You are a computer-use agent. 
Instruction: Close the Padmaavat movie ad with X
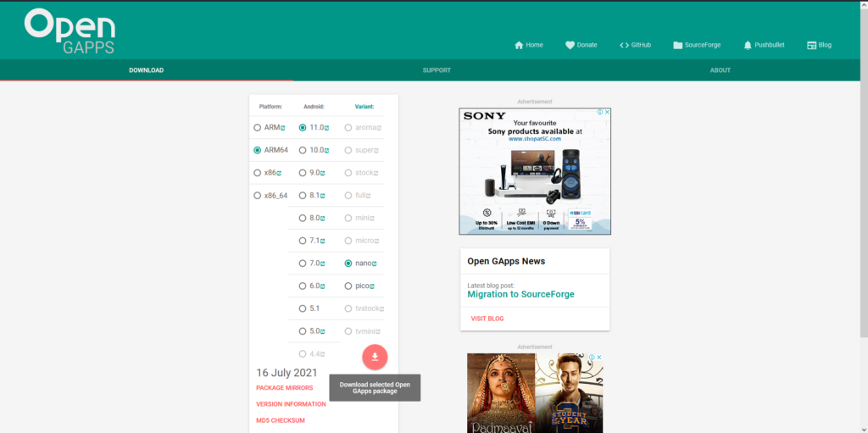point(599,357)
